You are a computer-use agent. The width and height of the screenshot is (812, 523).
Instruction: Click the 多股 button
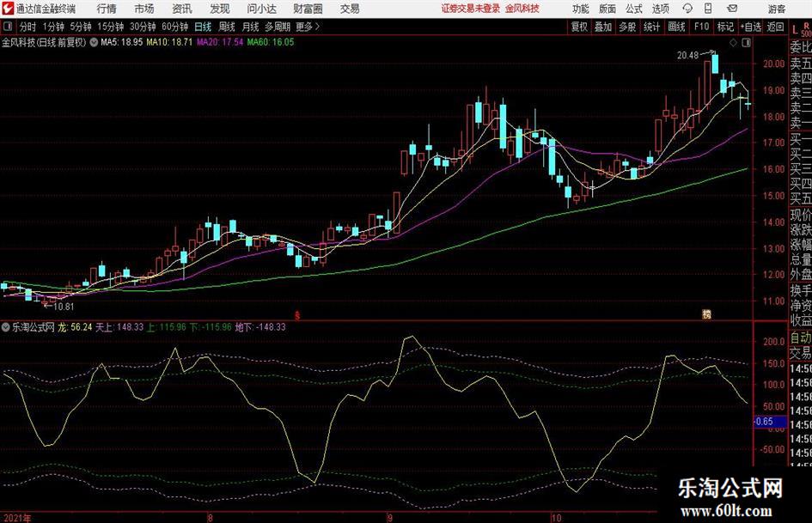(627, 27)
